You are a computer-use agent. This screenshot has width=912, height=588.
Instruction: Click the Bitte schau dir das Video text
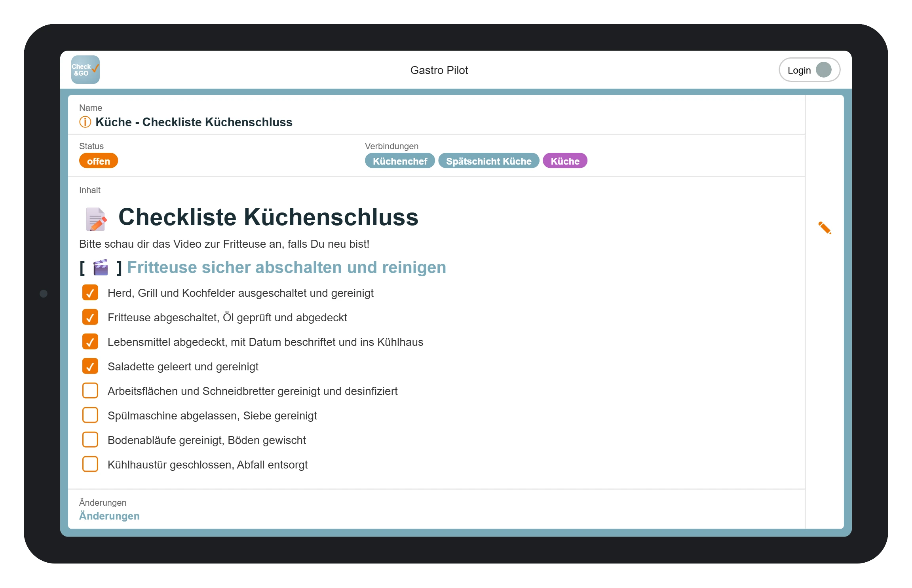point(224,244)
